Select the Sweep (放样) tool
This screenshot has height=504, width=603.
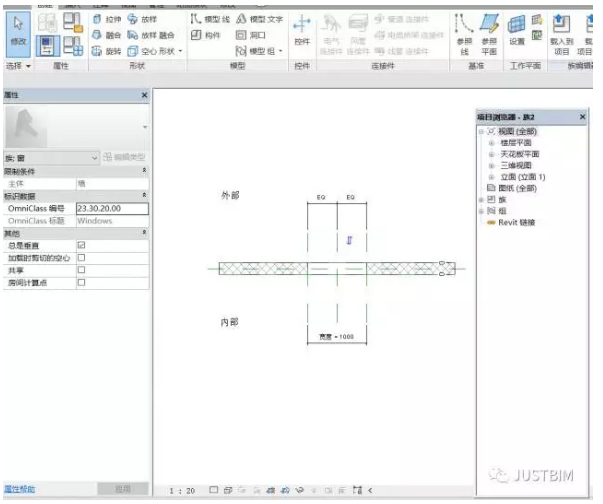tap(142, 19)
